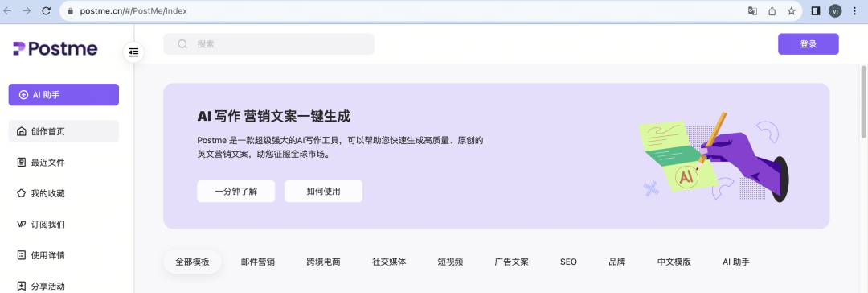
Task: Select the 社交媒体 tab
Action: click(389, 262)
